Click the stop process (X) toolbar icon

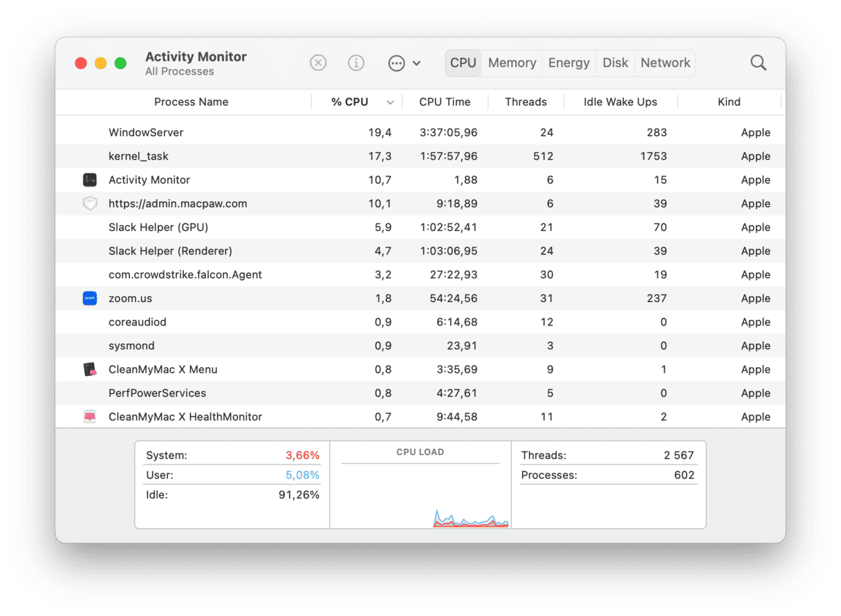tap(317, 63)
